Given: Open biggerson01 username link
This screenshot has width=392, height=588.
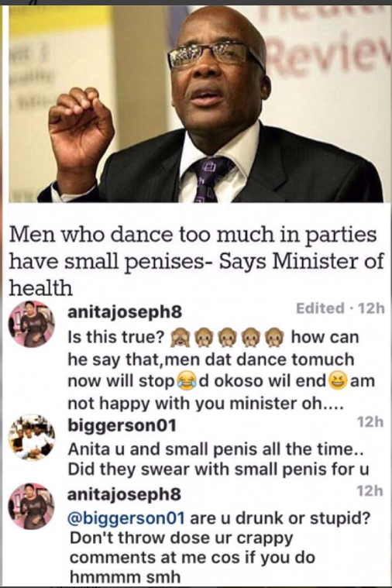Looking at the screenshot, I should tap(122, 425).
